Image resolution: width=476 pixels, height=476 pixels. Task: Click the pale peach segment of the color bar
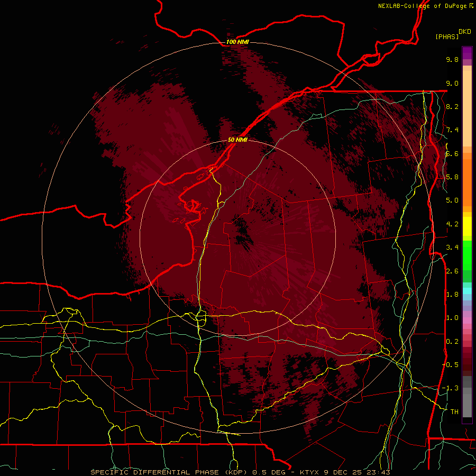click(x=467, y=108)
